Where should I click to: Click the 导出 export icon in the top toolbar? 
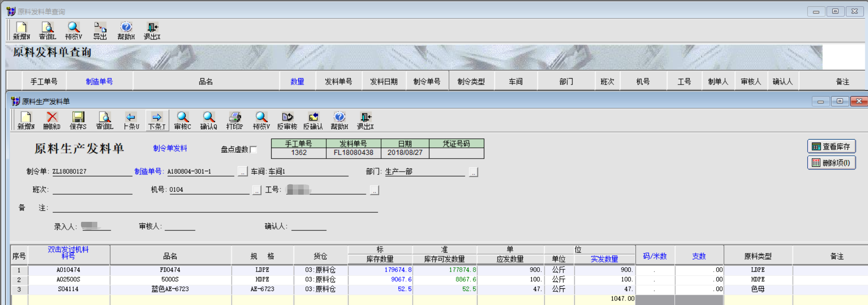tap(100, 31)
